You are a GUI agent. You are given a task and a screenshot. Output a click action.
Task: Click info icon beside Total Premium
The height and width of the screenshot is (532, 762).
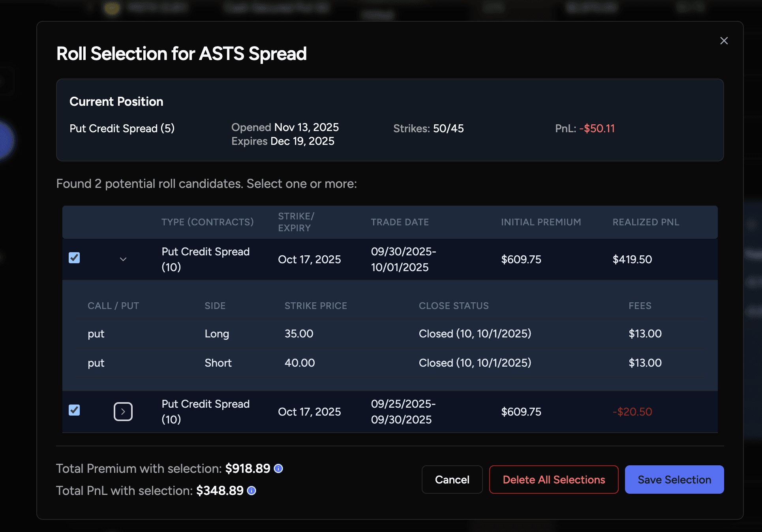point(278,468)
